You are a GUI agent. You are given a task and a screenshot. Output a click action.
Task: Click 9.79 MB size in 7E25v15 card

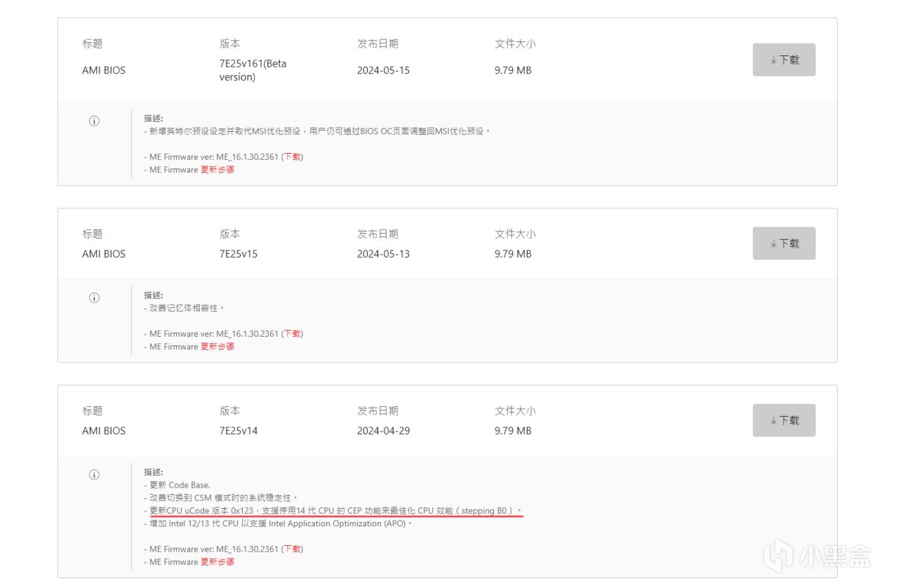pyautogui.click(x=513, y=254)
